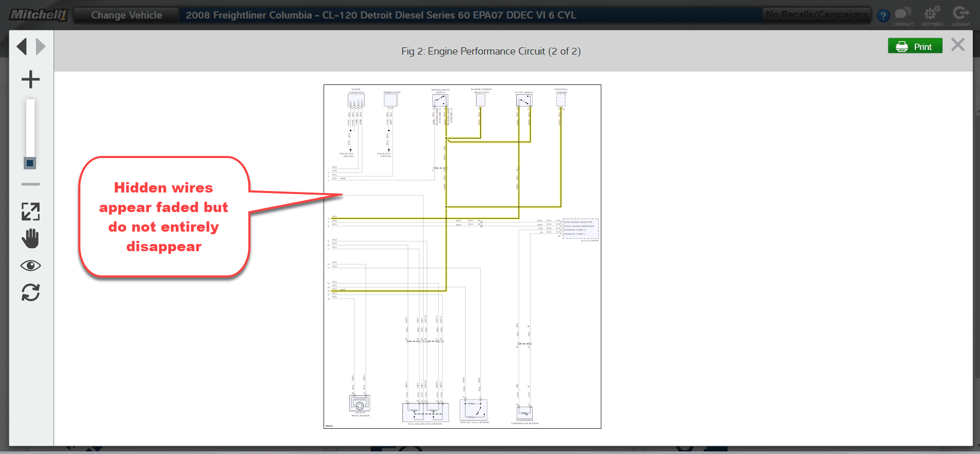Print the wiring diagram

(915, 46)
